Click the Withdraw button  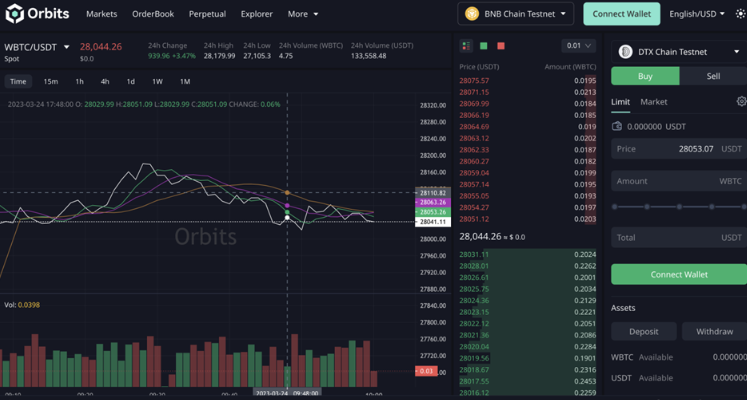click(x=714, y=331)
